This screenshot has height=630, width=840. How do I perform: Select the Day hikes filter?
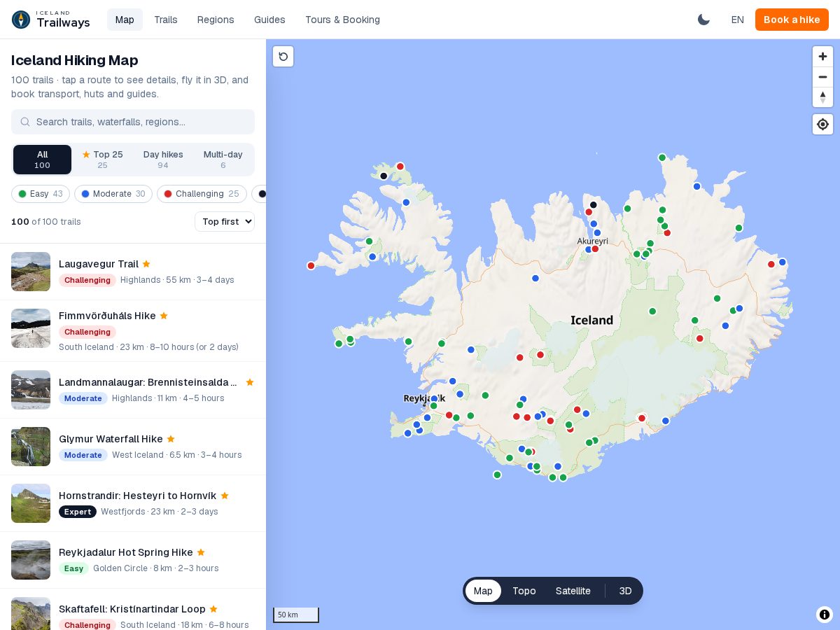pyautogui.click(x=163, y=160)
